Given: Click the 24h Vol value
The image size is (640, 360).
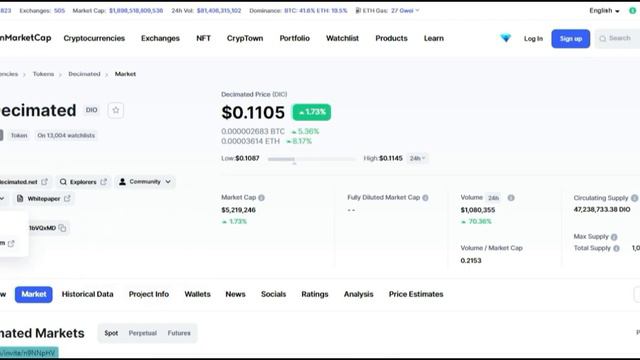Looking at the screenshot, I should [x=219, y=11].
